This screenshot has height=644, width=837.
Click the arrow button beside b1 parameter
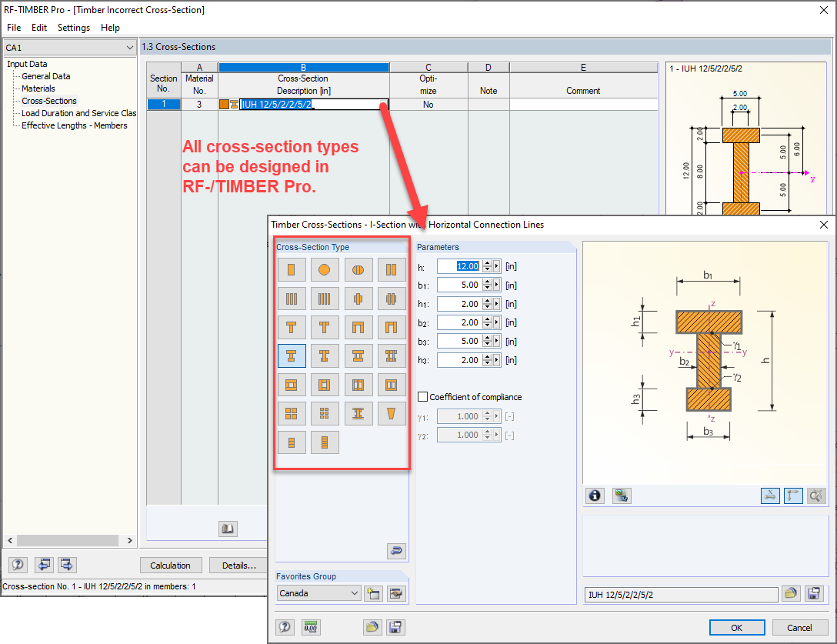click(497, 285)
